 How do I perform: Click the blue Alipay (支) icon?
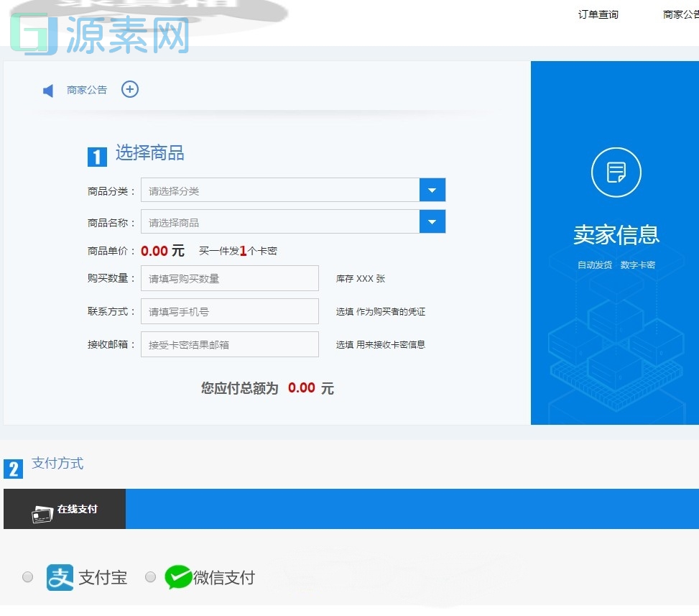60,576
